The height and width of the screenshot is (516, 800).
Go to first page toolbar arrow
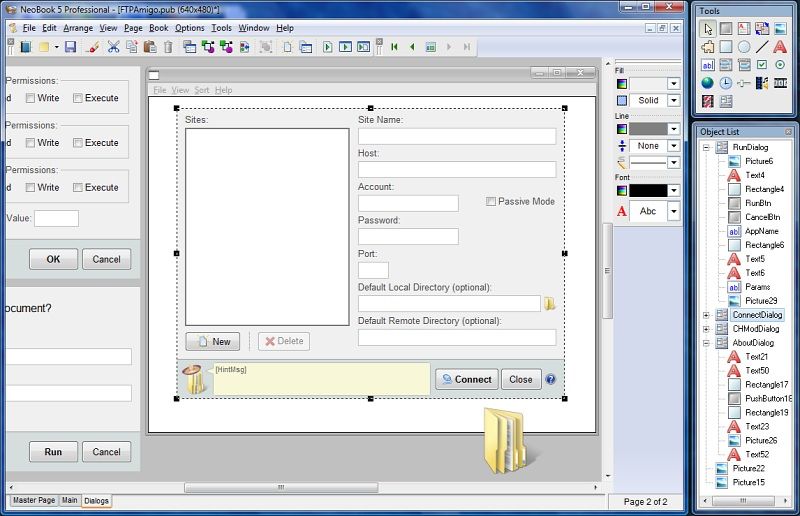pos(394,47)
